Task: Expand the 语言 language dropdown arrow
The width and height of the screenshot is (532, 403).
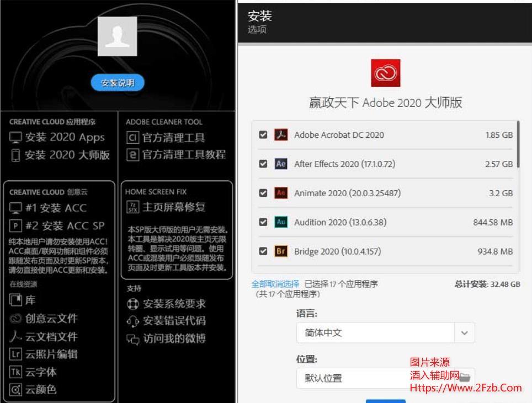Action: click(464, 333)
